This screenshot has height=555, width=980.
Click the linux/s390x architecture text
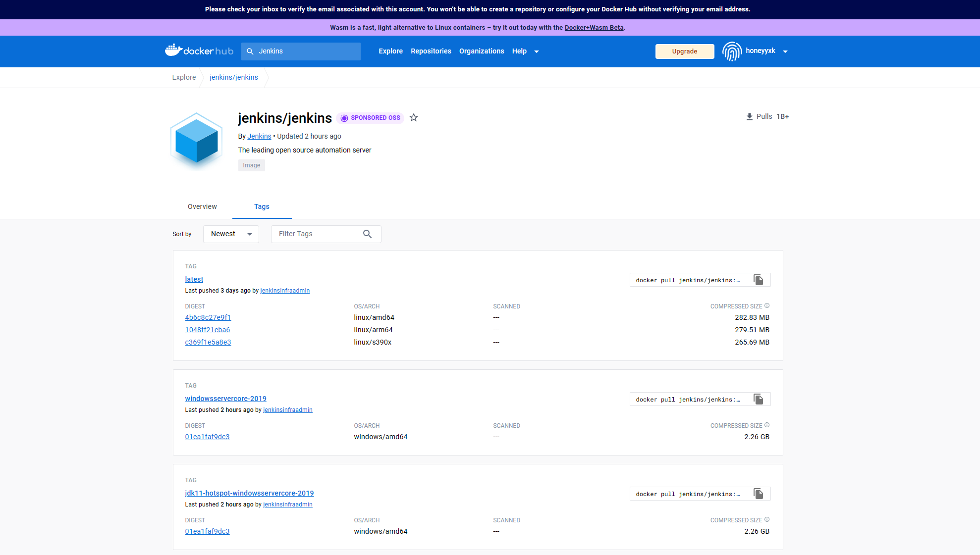373,342
